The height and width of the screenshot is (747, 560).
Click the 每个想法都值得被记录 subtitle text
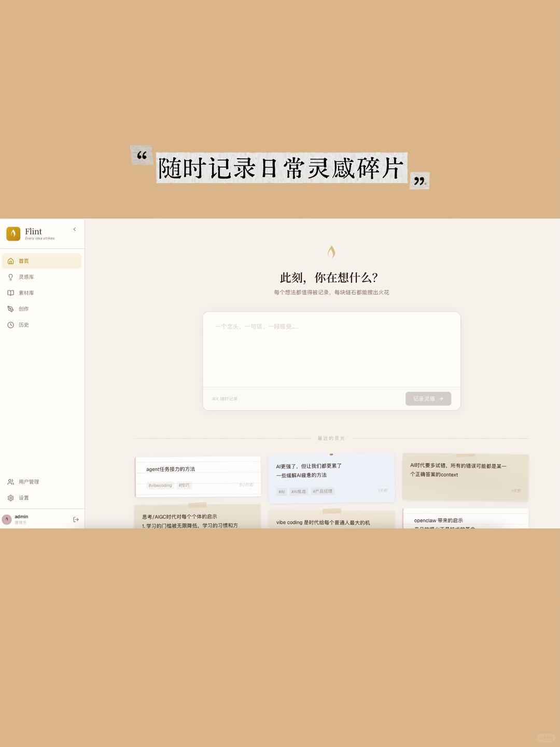point(331,293)
